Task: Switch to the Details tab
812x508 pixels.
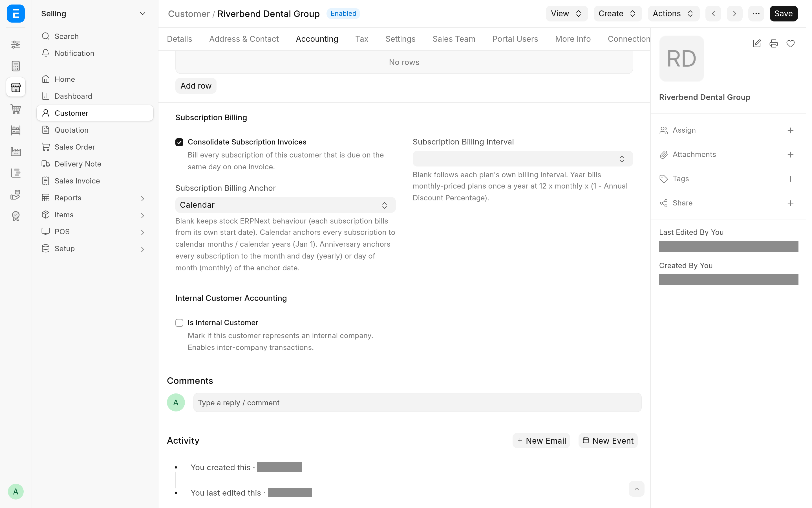Action: pyautogui.click(x=179, y=39)
